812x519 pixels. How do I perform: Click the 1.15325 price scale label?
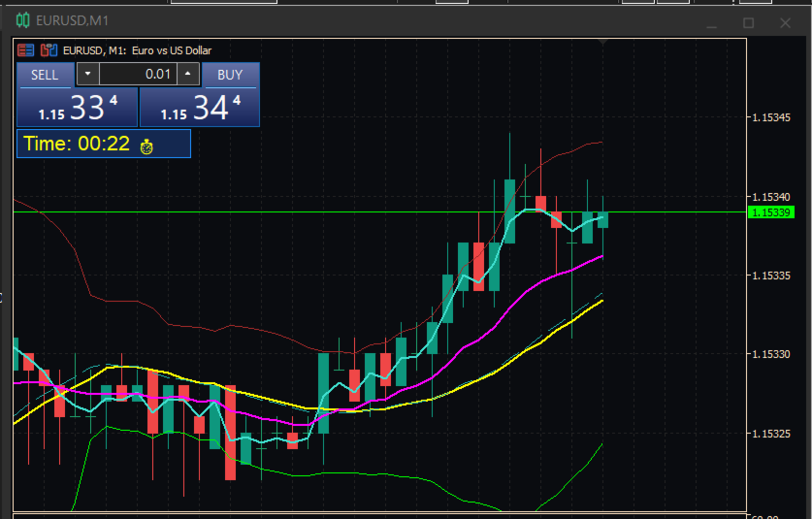[771, 434]
